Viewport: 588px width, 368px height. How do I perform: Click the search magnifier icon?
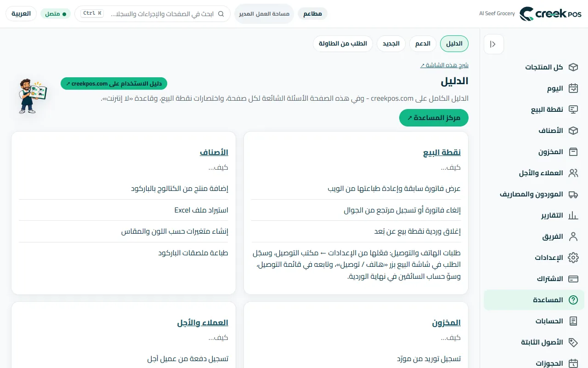[221, 14]
